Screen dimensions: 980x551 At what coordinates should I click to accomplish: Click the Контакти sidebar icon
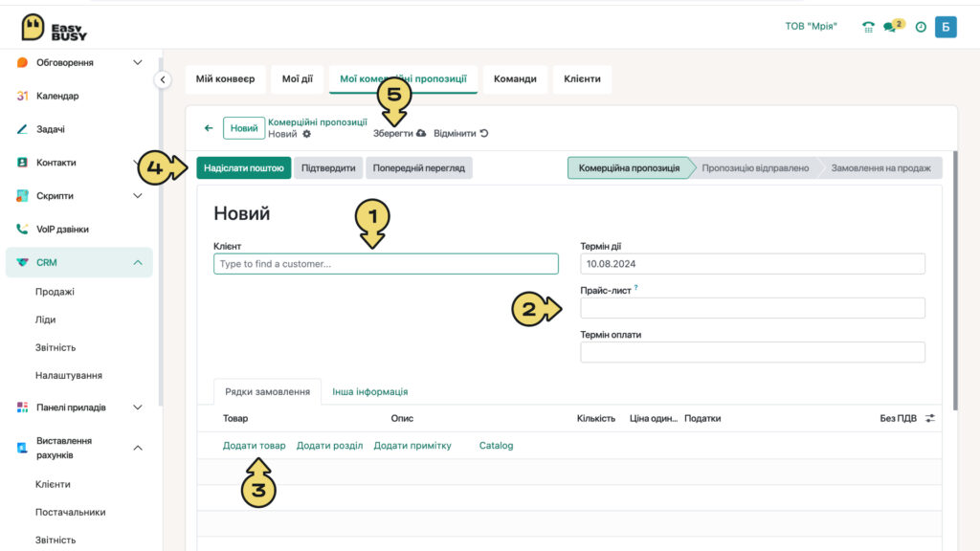[x=22, y=163]
